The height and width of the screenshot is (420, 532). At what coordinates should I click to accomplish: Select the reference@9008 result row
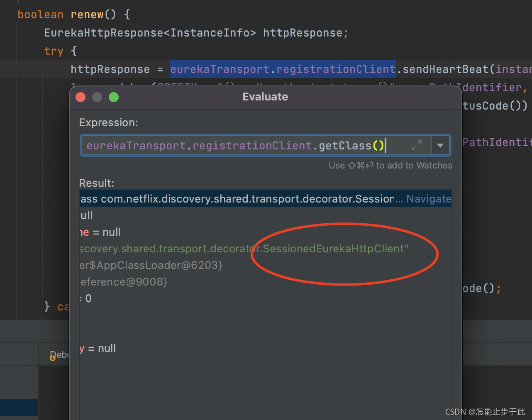[266, 282]
